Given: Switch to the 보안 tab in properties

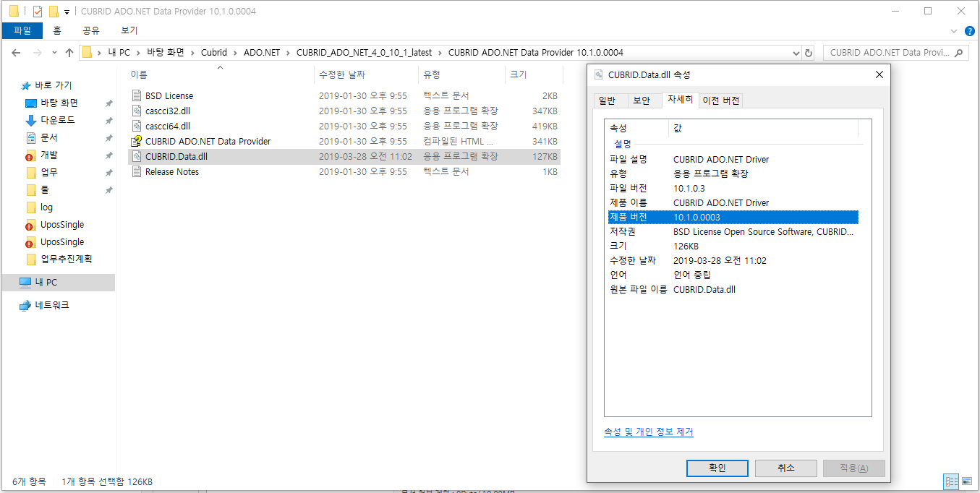Looking at the screenshot, I should (x=641, y=100).
